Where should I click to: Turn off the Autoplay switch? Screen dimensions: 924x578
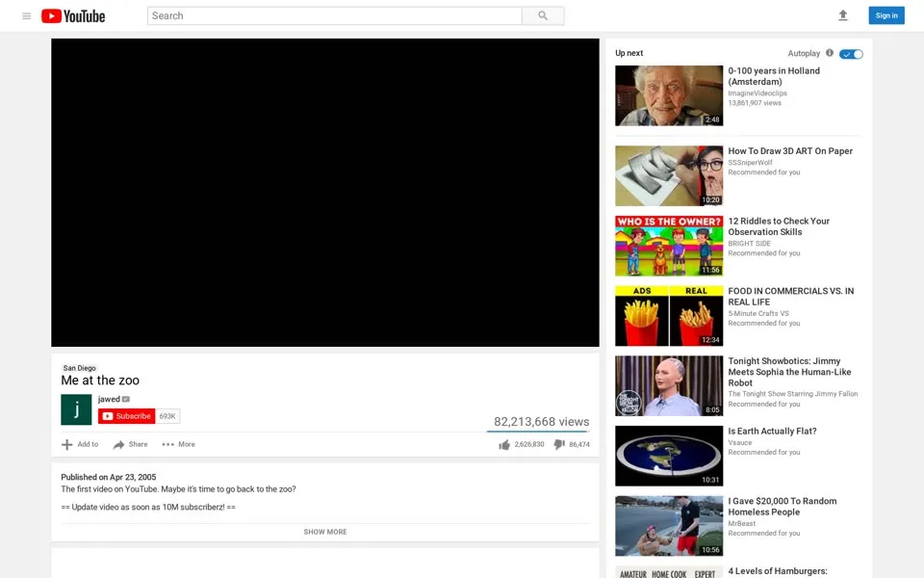tap(851, 54)
